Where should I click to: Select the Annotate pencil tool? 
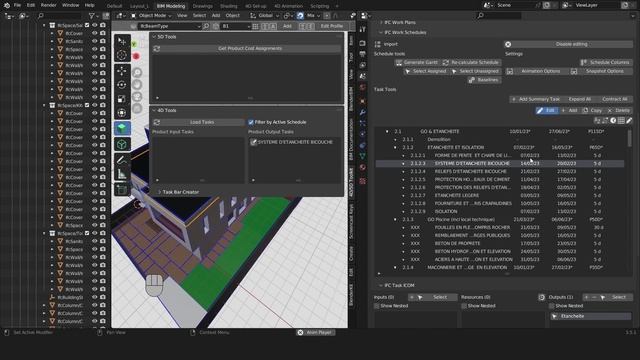[122, 160]
